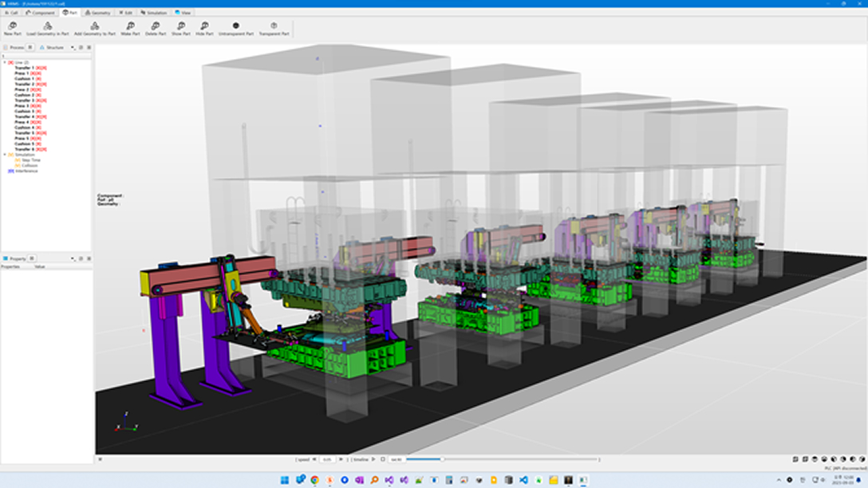Image resolution: width=868 pixels, height=488 pixels.
Task: Click the Untransparent Part icon
Action: pos(236,27)
